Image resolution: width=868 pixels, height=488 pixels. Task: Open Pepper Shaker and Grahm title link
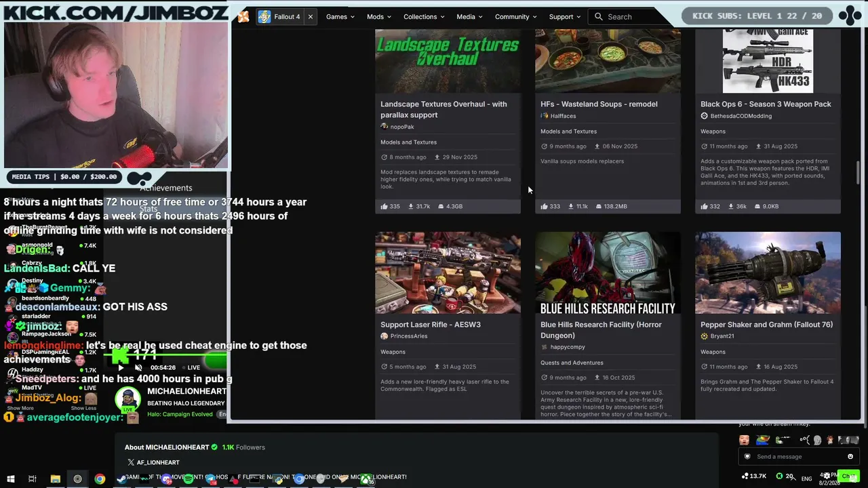(766, 325)
